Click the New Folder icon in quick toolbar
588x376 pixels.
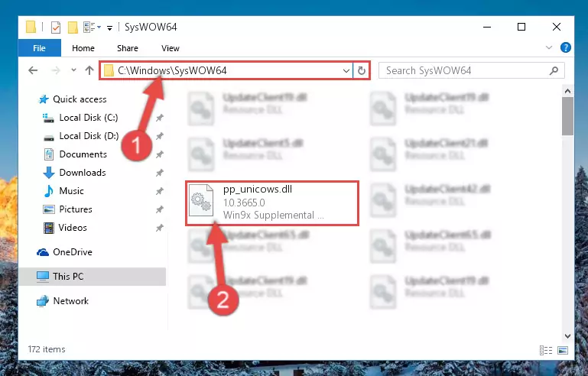[73, 28]
